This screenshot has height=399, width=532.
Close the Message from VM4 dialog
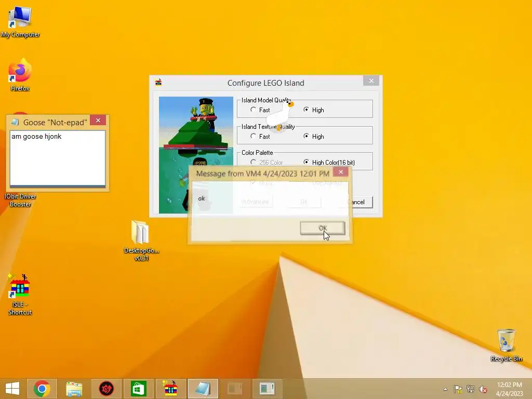341,172
